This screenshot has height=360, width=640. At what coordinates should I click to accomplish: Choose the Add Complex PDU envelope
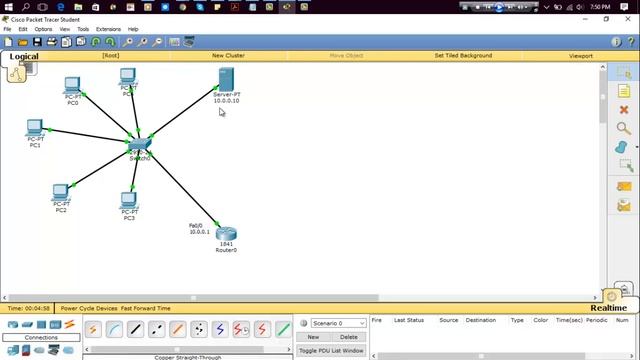pyautogui.click(x=624, y=205)
